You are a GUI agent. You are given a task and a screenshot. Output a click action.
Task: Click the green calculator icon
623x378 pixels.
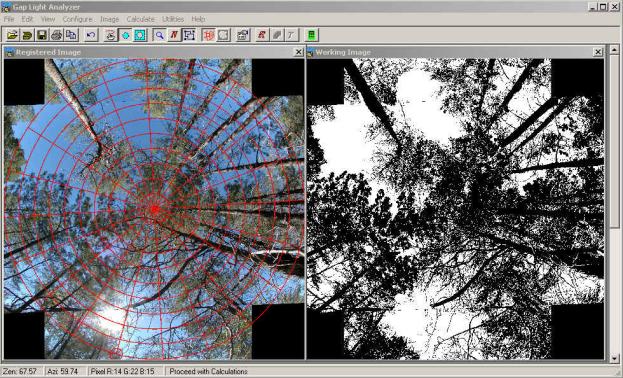coord(312,35)
